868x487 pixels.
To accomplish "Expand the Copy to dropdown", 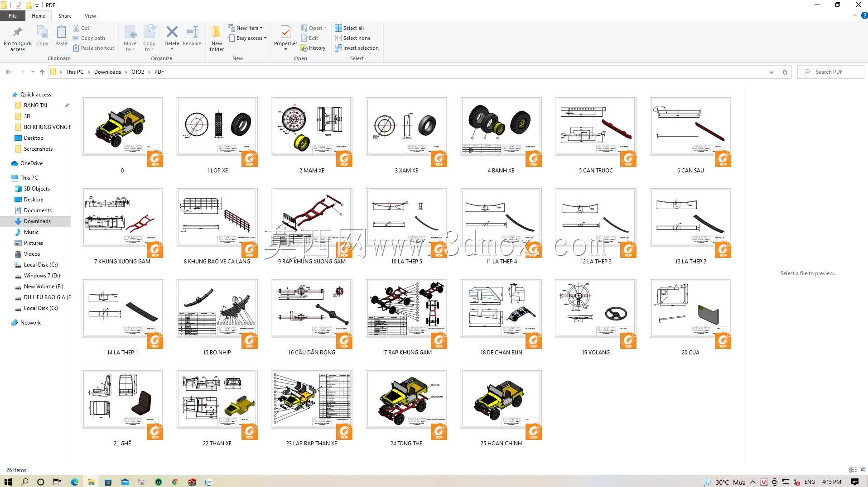I will 149,49.
